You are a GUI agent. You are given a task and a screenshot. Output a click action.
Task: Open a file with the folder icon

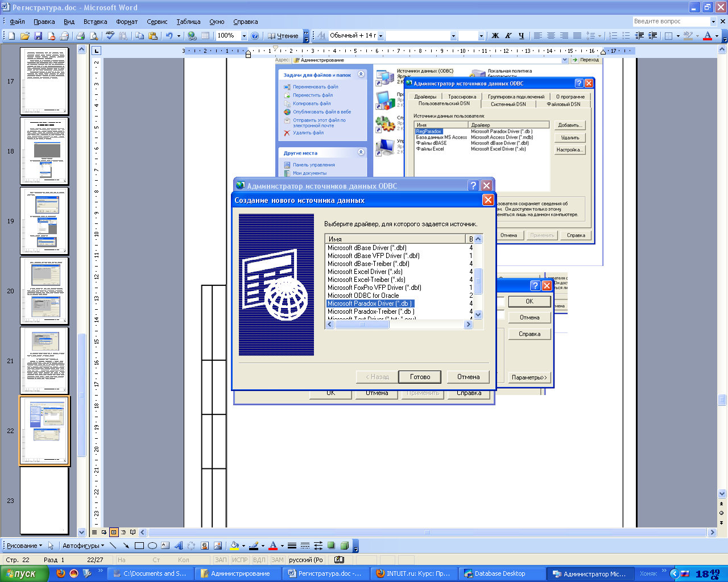coord(24,36)
